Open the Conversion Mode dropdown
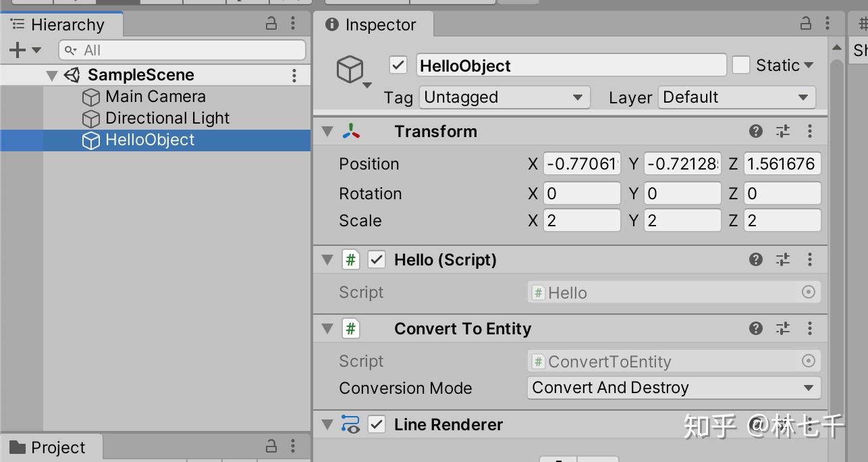Image resolution: width=868 pixels, height=462 pixels. pyautogui.click(x=673, y=388)
